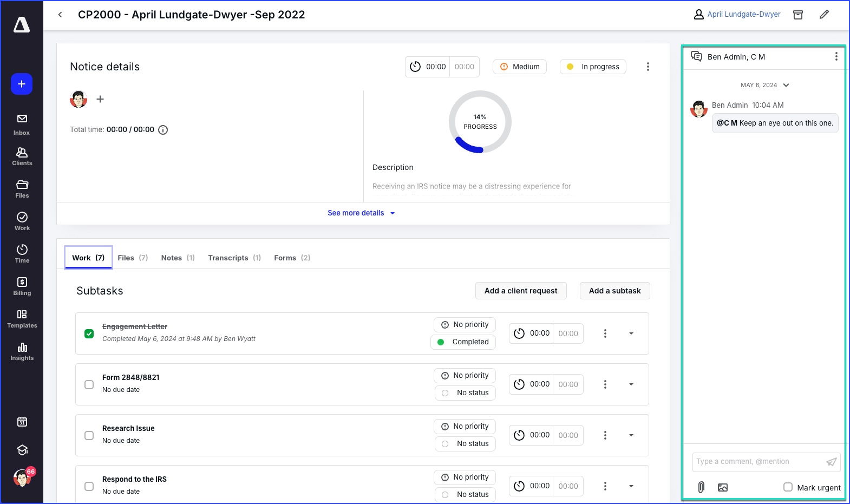Open No priority dropdown for Engagement Letter
Screen dimensions: 850x504
coord(465,325)
